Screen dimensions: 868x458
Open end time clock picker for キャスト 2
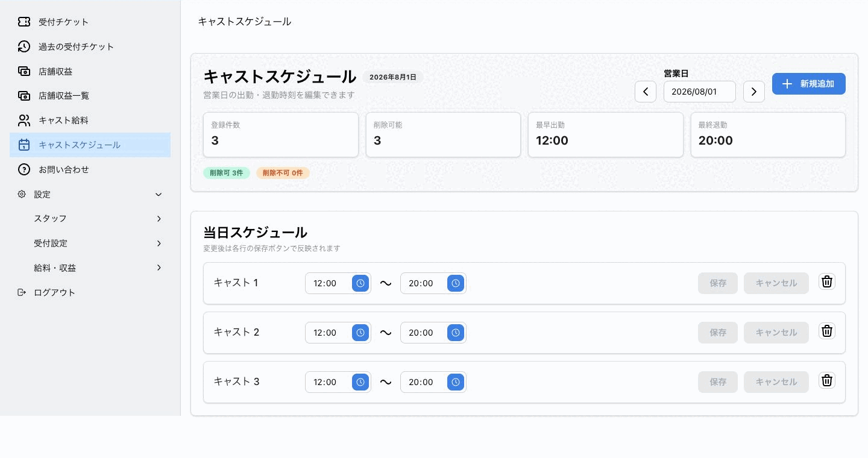(x=456, y=333)
